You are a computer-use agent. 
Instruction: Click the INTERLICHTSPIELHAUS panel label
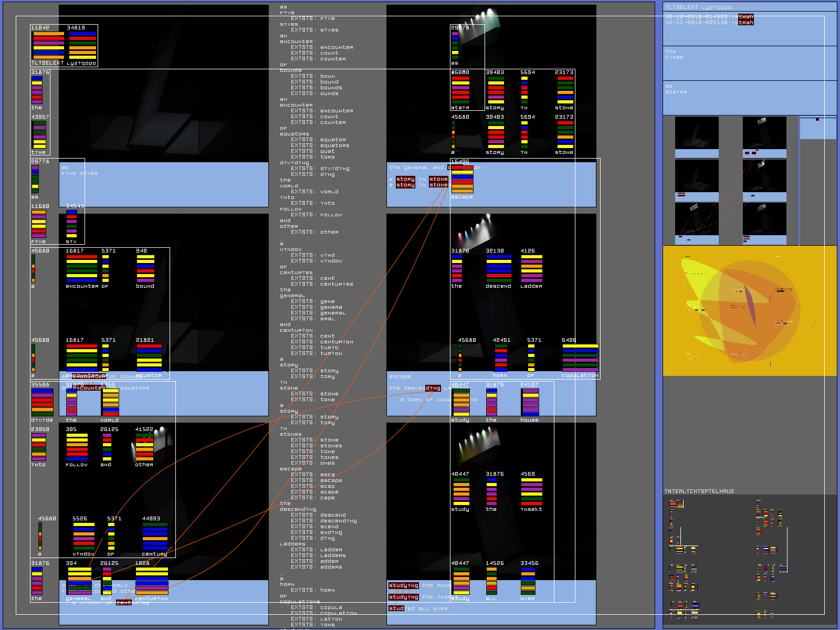tap(699, 491)
